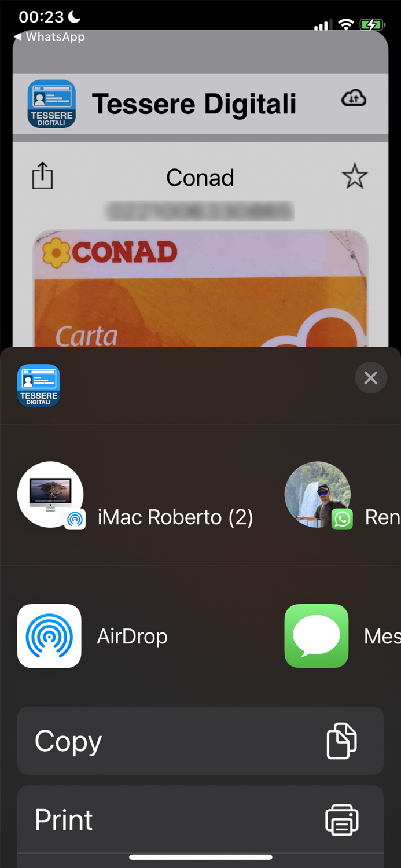Tap the blurred card number

click(x=200, y=211)
